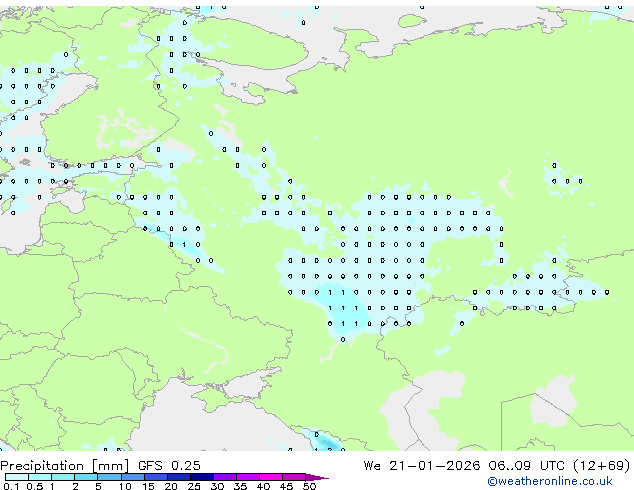The width and height of the screenshot is (634, 490).
Task: Pick the 10–15 mm blue legend swatch
Action: click(133, 477)
